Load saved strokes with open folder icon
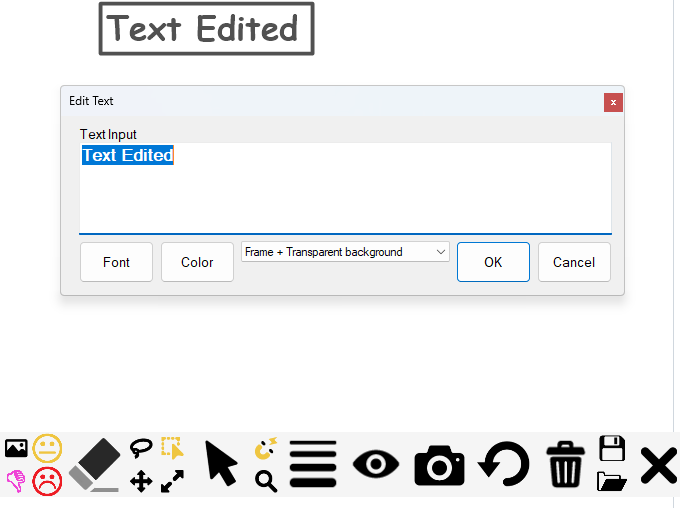 tap(611, 481)
